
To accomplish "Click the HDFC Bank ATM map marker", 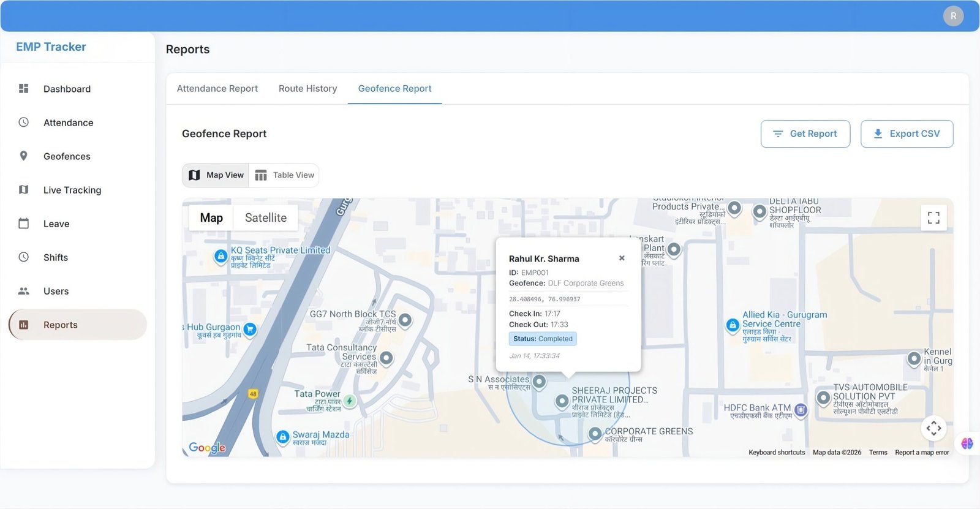I will pyautogui.click(x=801, y=410).
